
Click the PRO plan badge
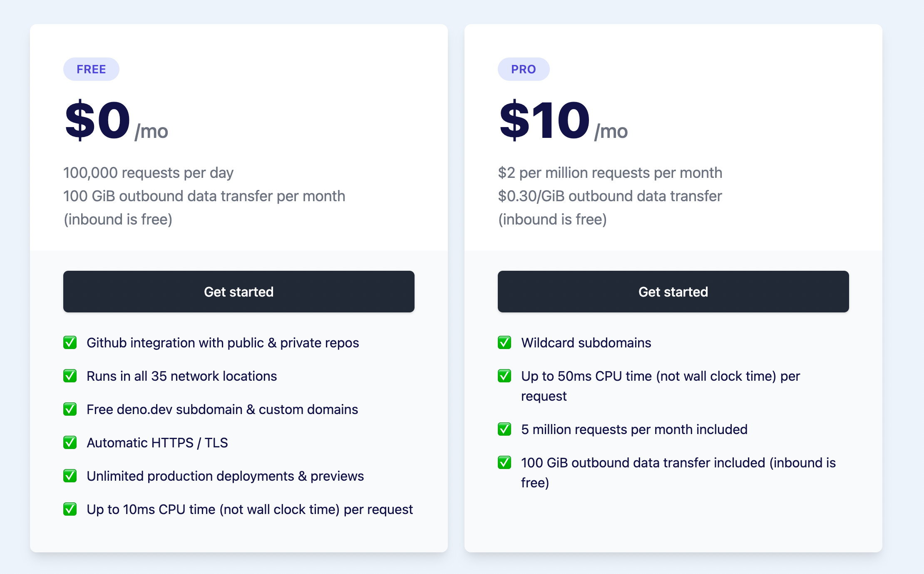pos(524,69)
